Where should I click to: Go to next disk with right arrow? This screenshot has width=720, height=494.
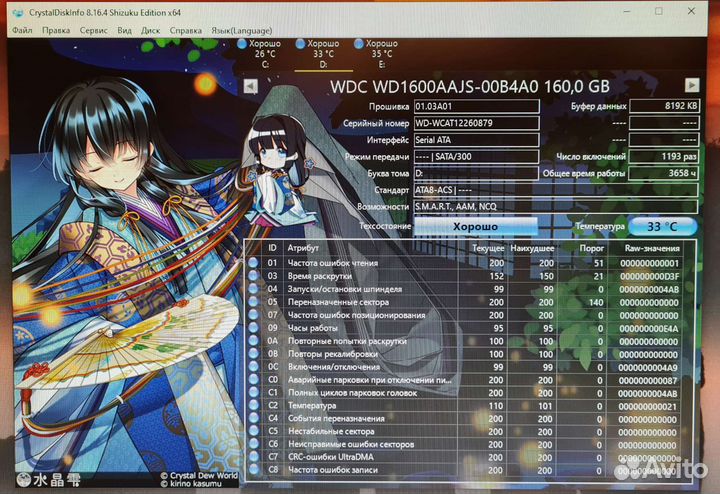coord(692,85)
